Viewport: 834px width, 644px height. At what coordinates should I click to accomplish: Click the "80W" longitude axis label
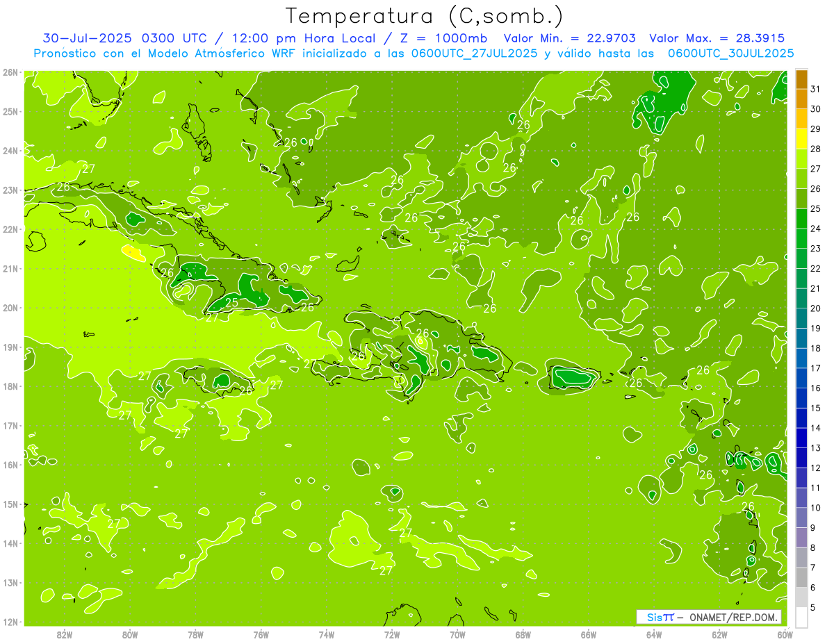point(130,634)
